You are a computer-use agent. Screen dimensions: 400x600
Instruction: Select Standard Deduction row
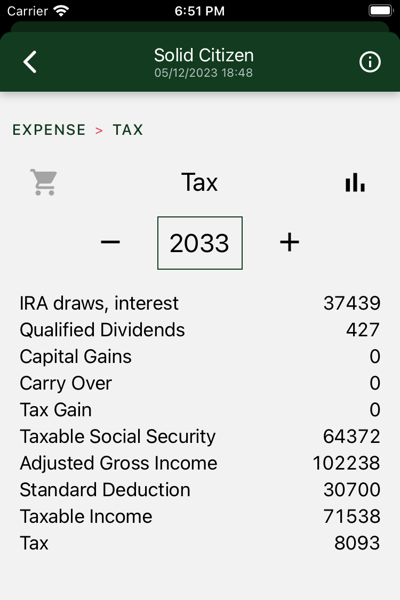(x=200, y=490)
